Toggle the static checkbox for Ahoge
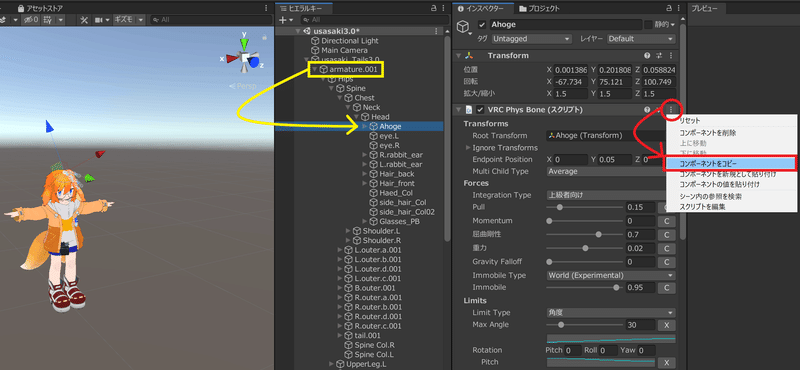Screen dimensions: 800x370 (648, 25)
